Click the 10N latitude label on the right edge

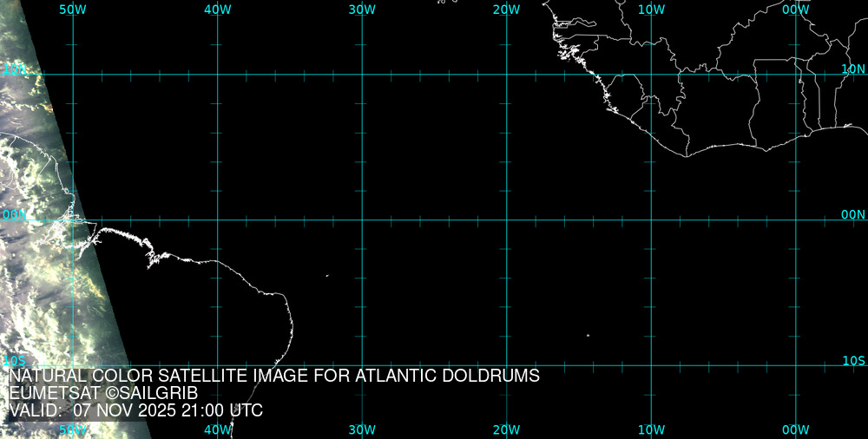(x=853, y=69)
